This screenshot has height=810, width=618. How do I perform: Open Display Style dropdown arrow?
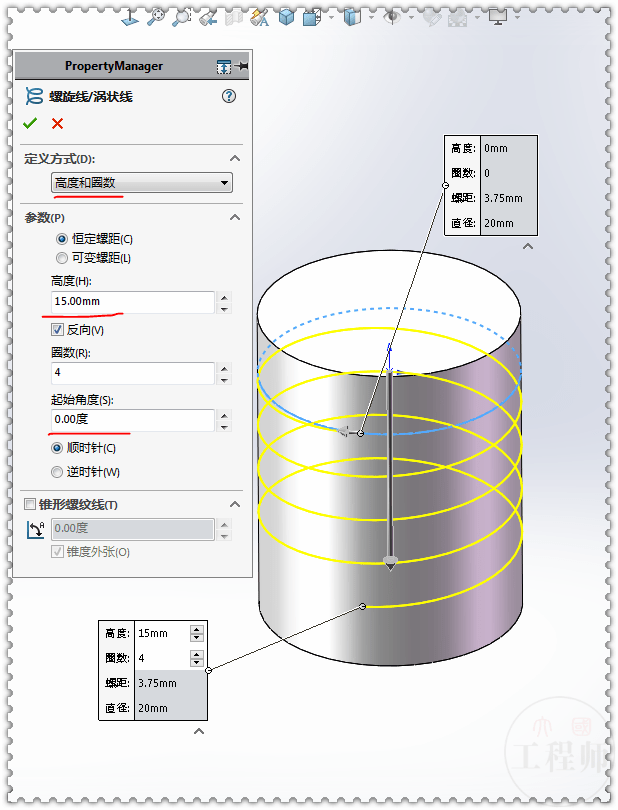[x=331, y=18]
